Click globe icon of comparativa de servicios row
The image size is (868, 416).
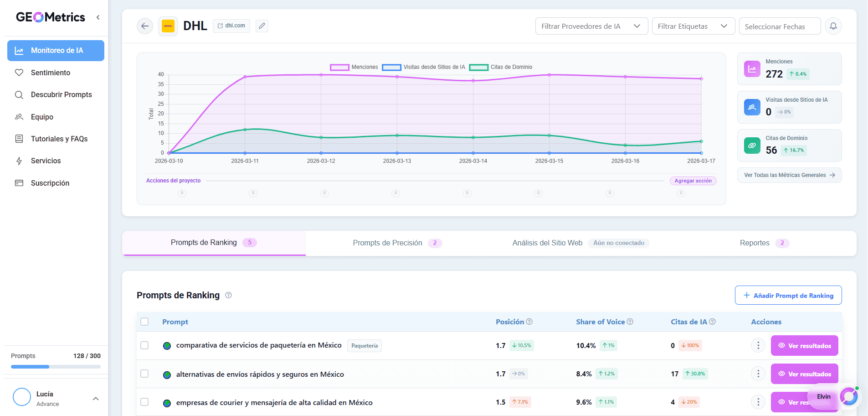pos(167,346)
